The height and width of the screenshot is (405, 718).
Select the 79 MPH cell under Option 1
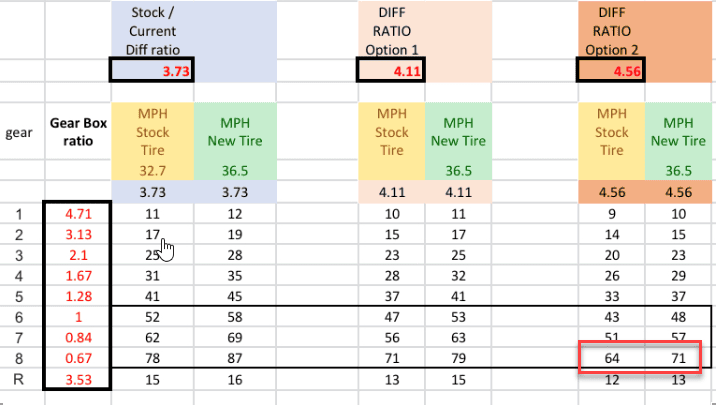(x=458, y=358)
